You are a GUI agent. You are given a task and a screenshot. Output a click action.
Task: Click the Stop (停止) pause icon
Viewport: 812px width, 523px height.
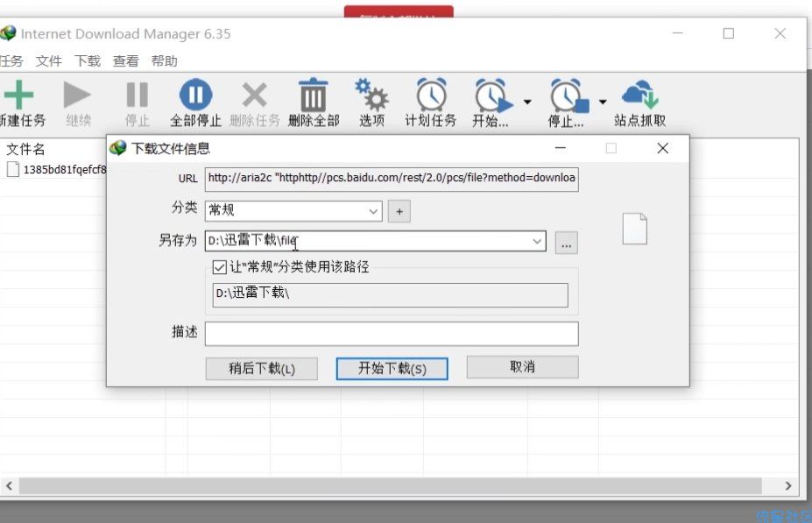(x=138, y=95)
